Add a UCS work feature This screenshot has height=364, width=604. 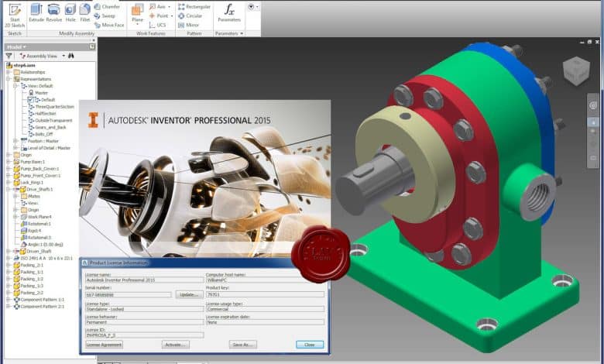[157, 25]
